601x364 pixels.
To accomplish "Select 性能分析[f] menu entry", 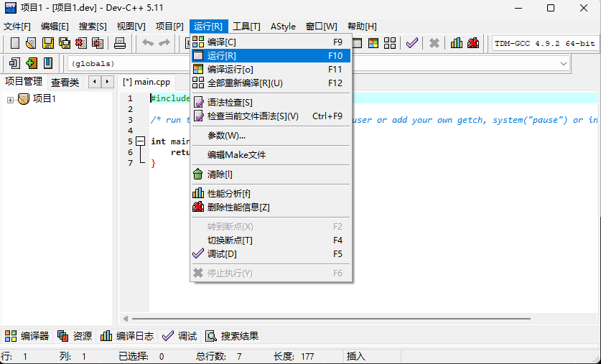I will [271, 194].
